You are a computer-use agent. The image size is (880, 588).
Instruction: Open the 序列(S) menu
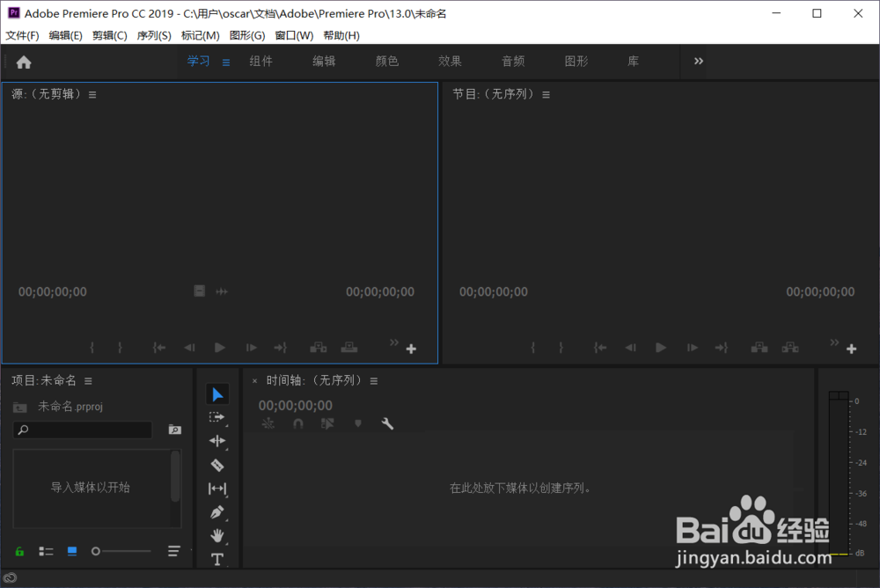154,35
